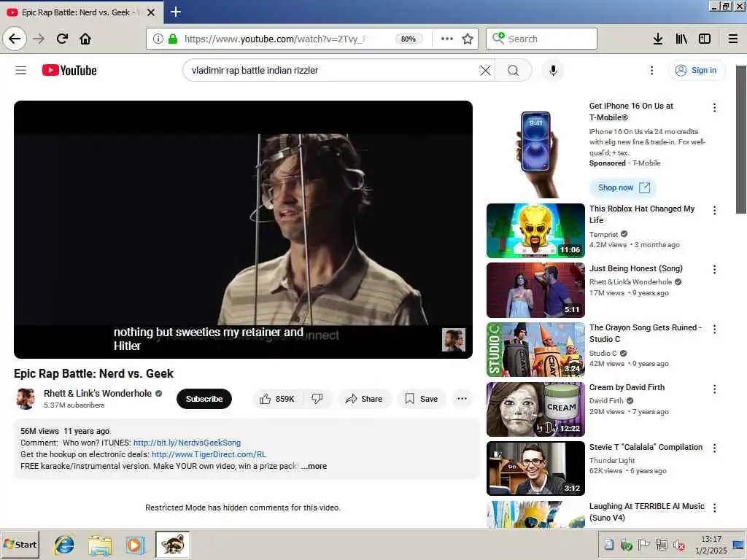Viewport: 747px width, 560px height.
Task: Switch to the raccoon taskbar app
Action: click(172, 545)
